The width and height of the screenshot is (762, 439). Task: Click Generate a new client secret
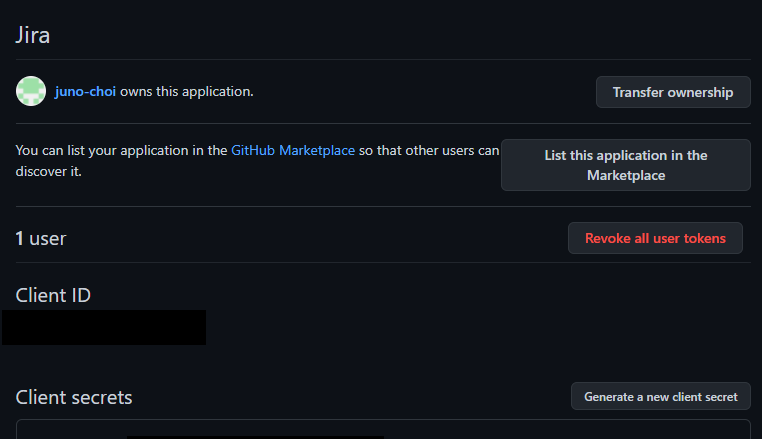(x=660, y=397)
